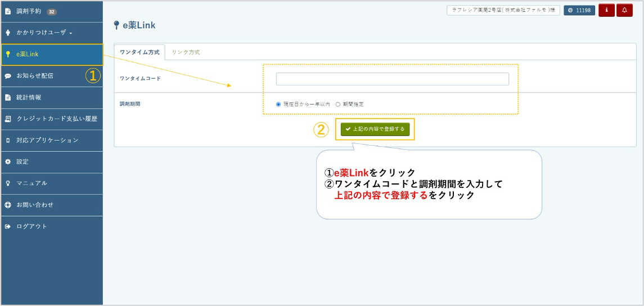Switch to the ワンタイム方式 tab

pyautogui.click(x=139, y=52)
